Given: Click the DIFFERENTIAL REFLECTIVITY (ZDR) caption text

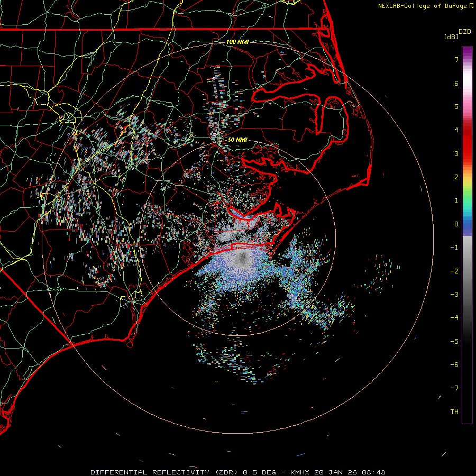Looking at the screenshot, I should tap(165, 472).
